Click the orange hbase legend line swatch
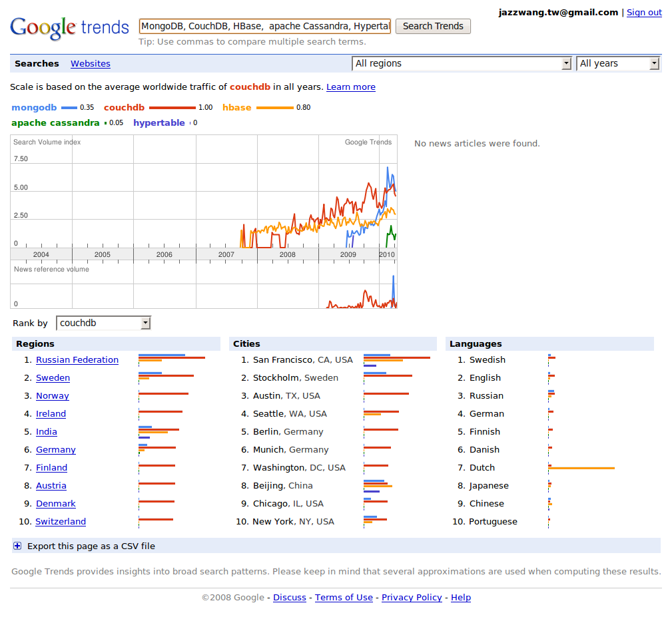Viewport: 672px width, 619px height. pyautogui.click(x=275, y=108)
